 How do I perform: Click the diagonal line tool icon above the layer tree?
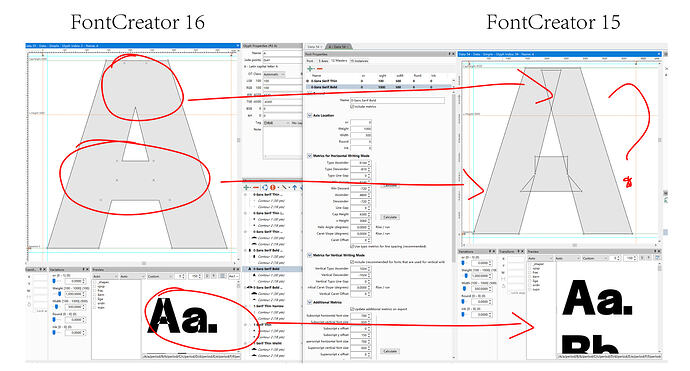coord(284,187)
